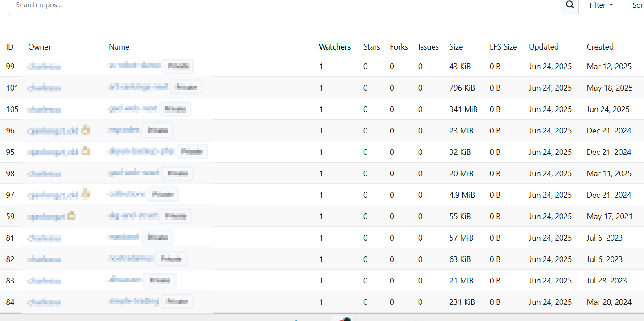Click the ID column header

10,47
